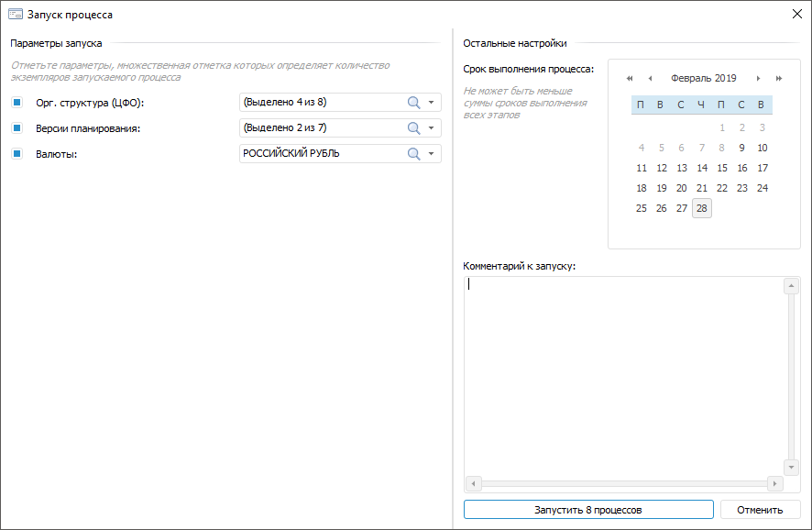Toggle the Валюты checkbox
The image size is (812, 530).
17,153
